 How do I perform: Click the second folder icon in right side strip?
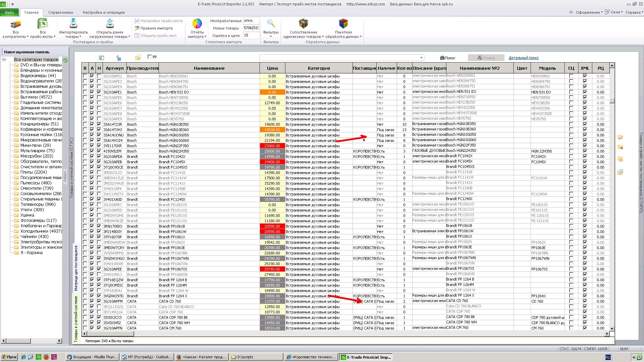[x=620, y=147]
